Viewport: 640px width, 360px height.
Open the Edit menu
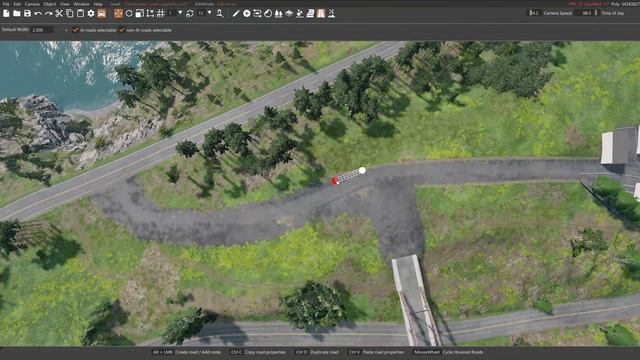pyautogui.click(x=17, y=4)
